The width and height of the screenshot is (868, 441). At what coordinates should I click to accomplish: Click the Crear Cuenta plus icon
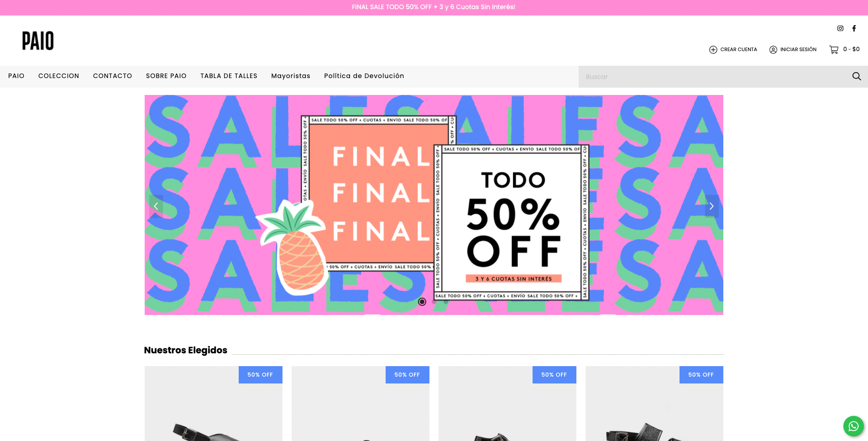click(713, 50)
